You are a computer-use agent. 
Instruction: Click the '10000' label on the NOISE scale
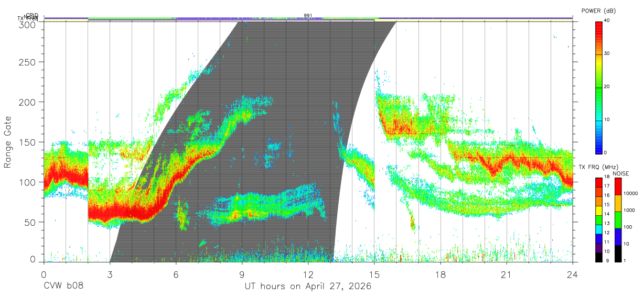pyautogui.click(x=631, y=193)
